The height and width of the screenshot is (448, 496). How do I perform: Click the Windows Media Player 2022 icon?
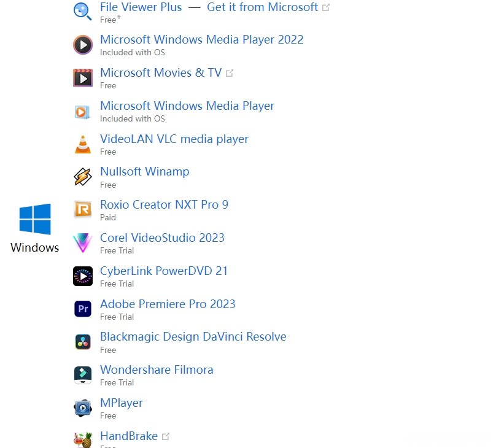(x=83, y=45)
